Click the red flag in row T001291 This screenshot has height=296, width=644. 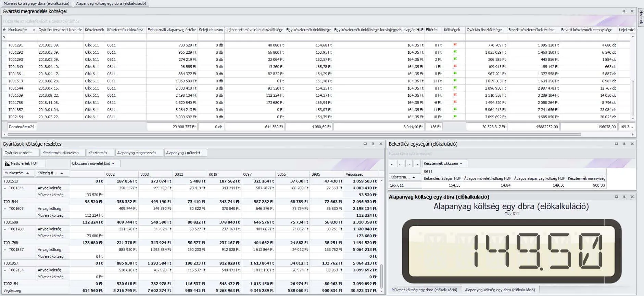[455, 45]
